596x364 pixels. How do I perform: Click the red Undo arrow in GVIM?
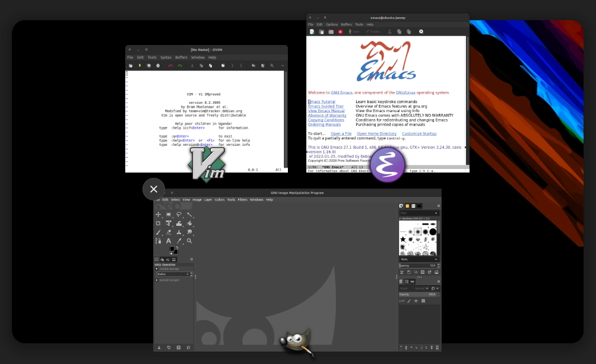point(170,66)
